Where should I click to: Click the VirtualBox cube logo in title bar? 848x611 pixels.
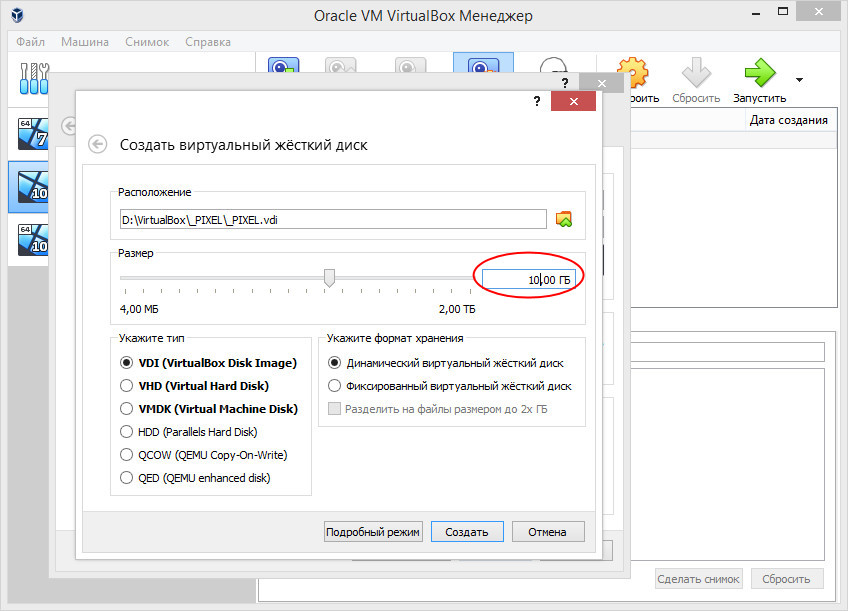[17, 15]
